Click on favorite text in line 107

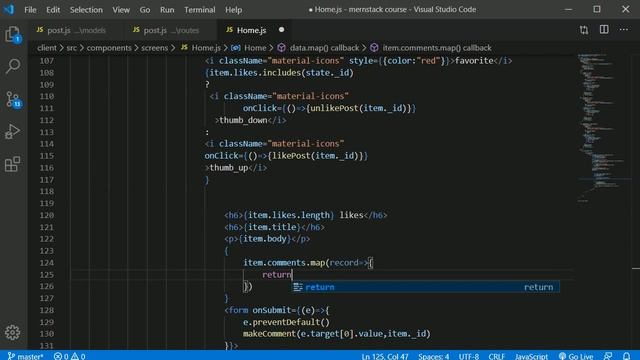point(474,60)
